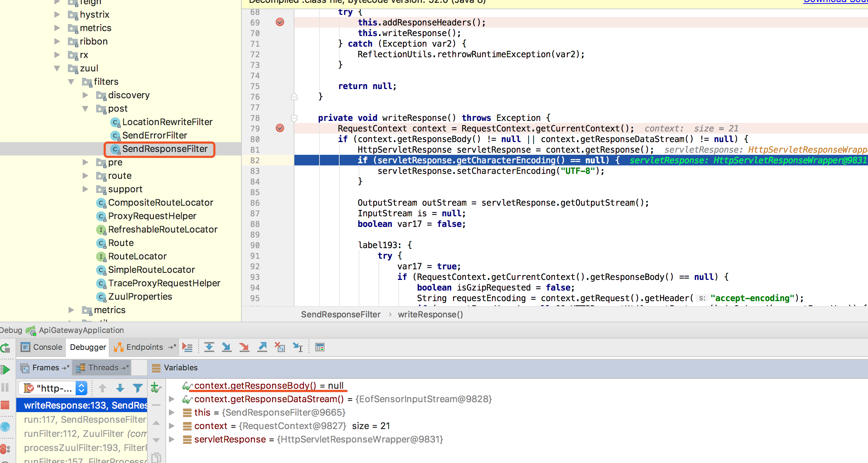The image size is (868, 463).
Task: Collapse the zuul package folder
Action: 57,68
